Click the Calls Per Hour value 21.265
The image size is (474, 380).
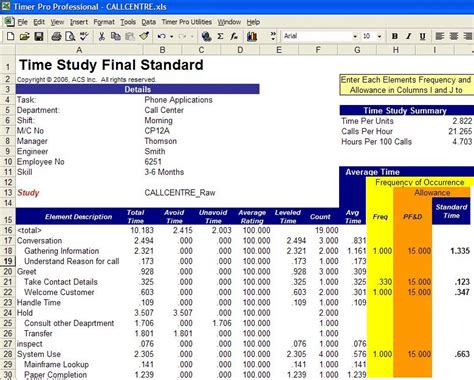coord(460,131)
